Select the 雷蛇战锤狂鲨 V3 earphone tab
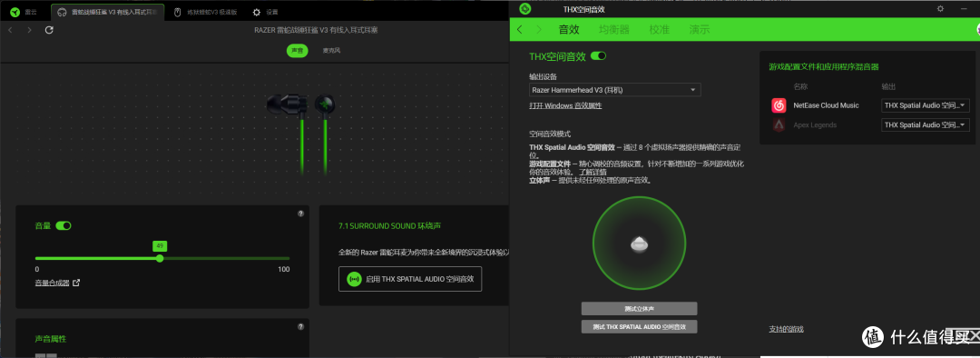This screenshot has height=358, width=980. click(107, 12)
